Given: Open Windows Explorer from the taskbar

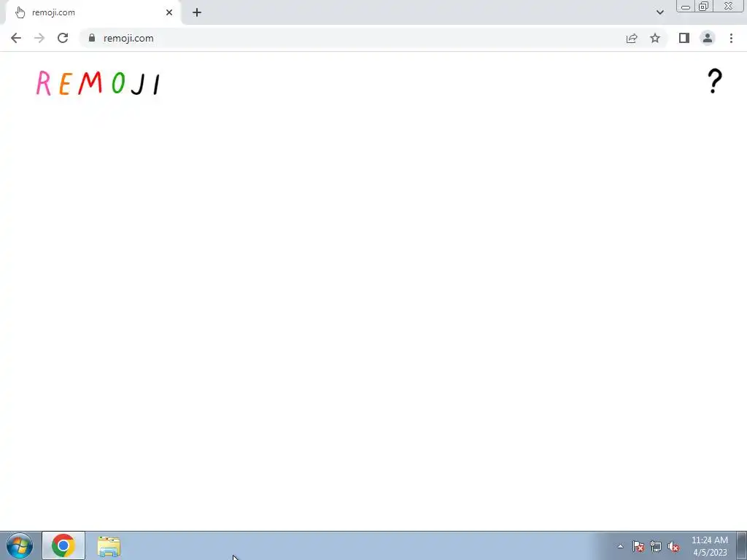Looking at the screenshot, I should click(109, 546).
